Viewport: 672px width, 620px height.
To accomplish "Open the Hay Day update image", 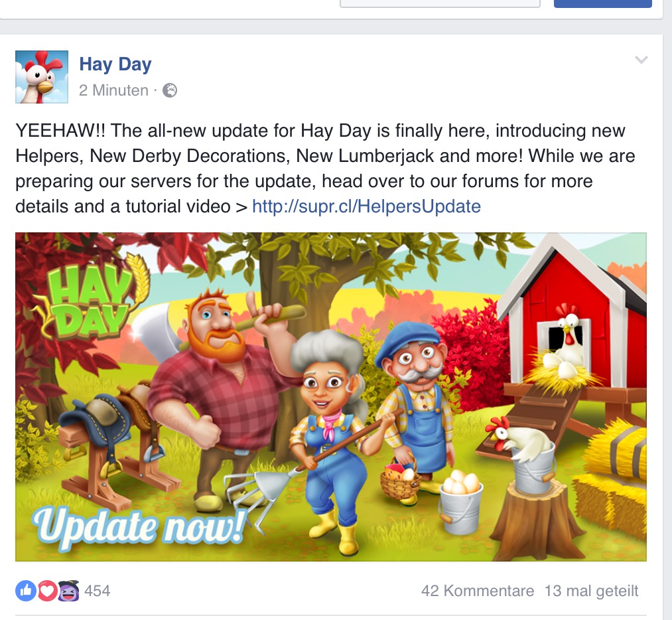I will click(331, 396).
